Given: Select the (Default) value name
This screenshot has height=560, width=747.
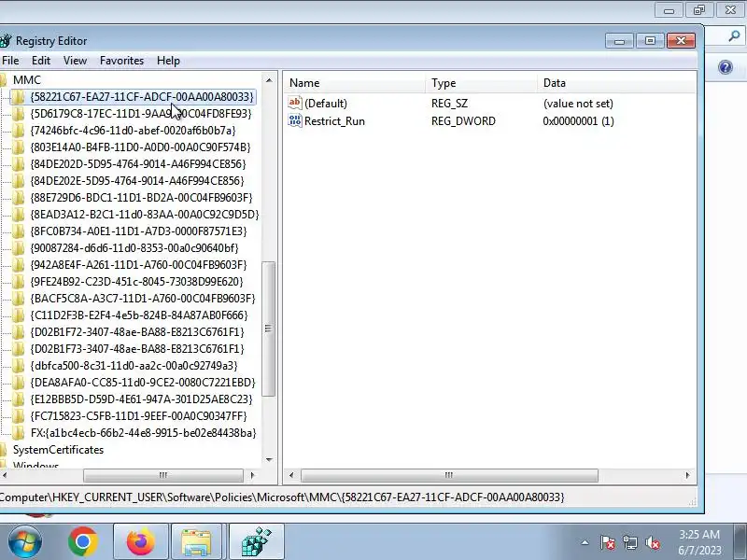Looking at the screenshot, I should point(326,104).
